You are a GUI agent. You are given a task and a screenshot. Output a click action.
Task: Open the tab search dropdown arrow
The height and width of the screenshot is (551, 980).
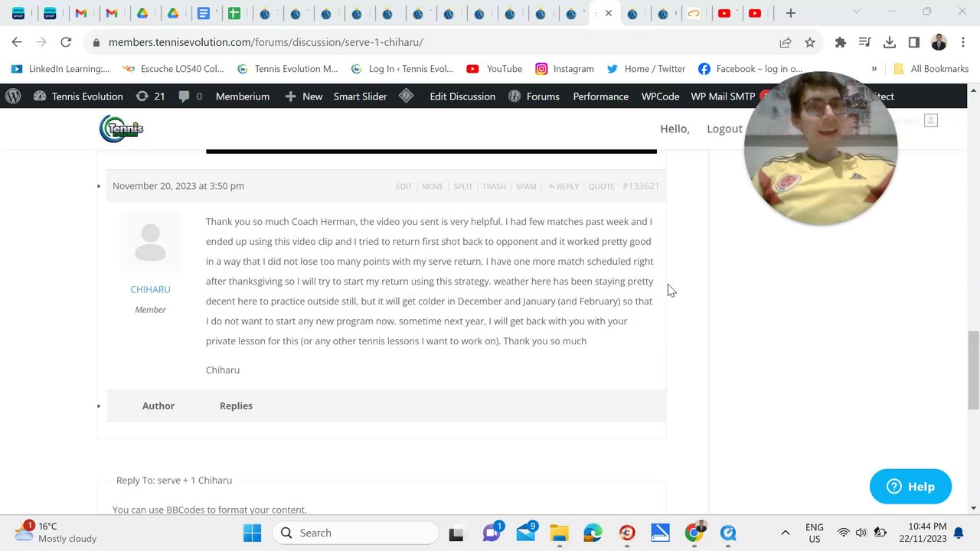point(857,11)
